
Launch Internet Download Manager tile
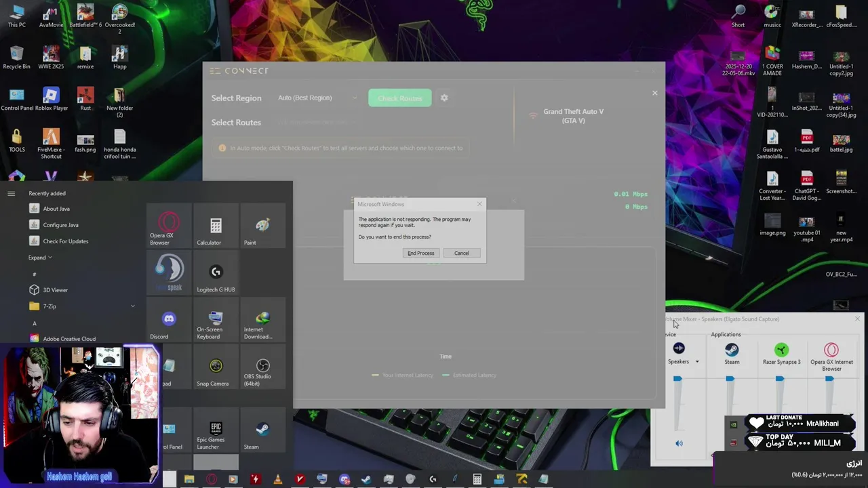tap(262, 319)
